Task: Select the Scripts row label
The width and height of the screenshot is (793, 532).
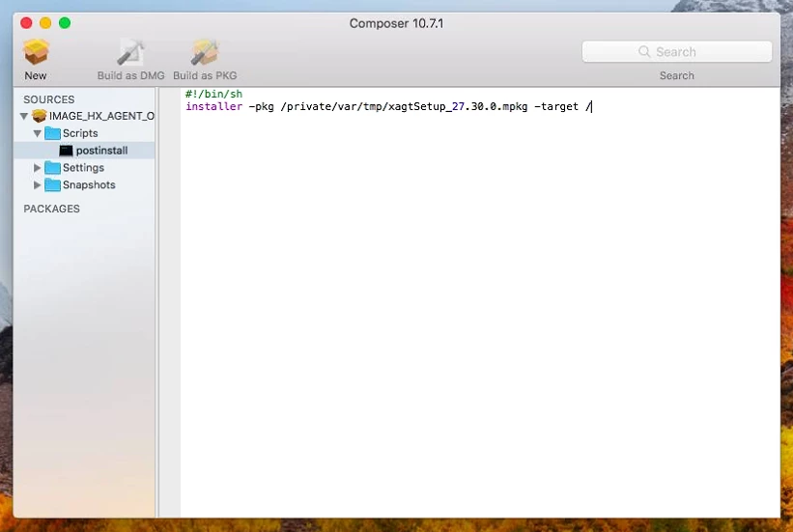Action: [80, 133]
